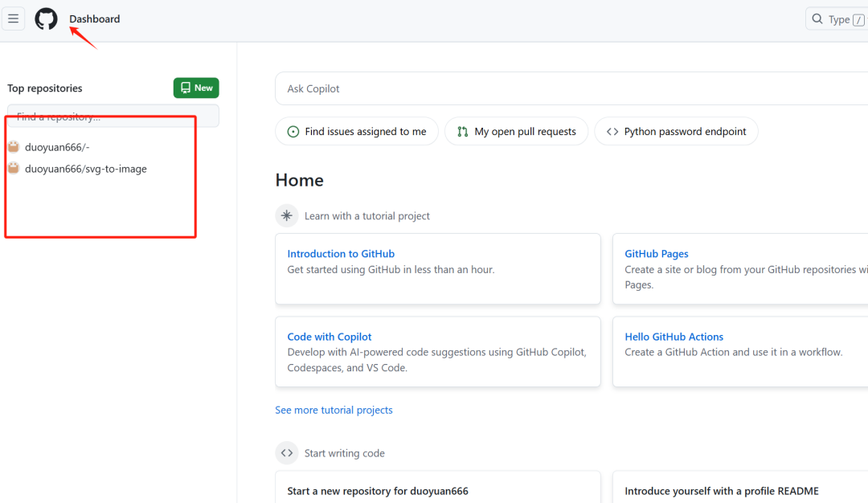868x503 pixels.
Task: Choose Find issues assigned to me
Action: (357, 132)
